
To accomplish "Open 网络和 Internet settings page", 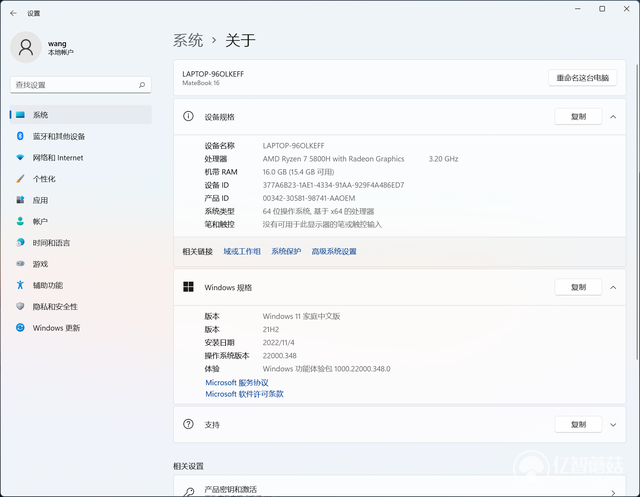I will click(80, 158).
